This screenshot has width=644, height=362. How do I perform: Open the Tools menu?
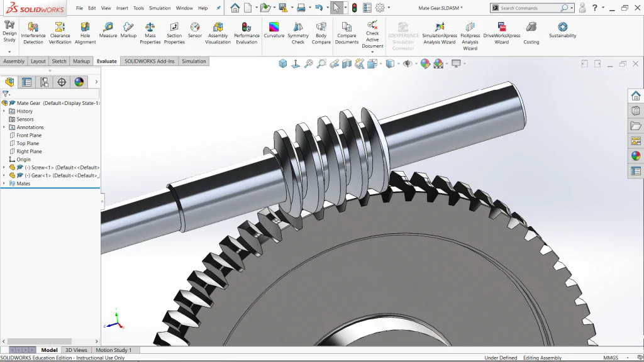tap(138, 8)
